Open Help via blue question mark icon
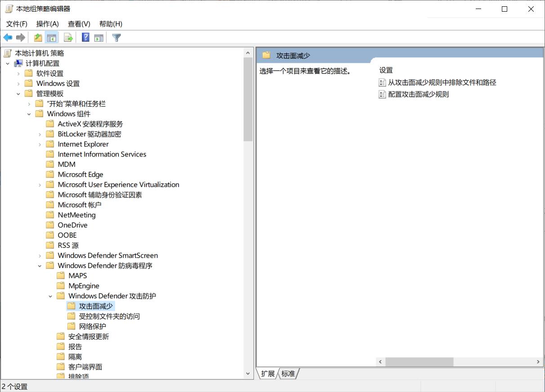Screen dimensions: 545x392 (85, 38)
